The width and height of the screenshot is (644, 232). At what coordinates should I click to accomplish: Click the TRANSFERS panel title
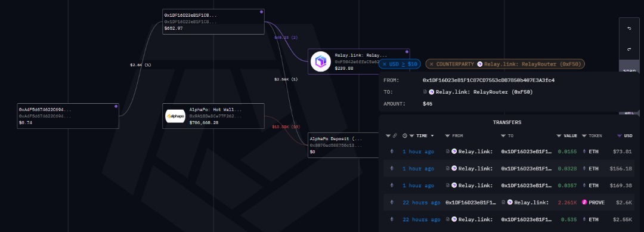click(507, 122)
